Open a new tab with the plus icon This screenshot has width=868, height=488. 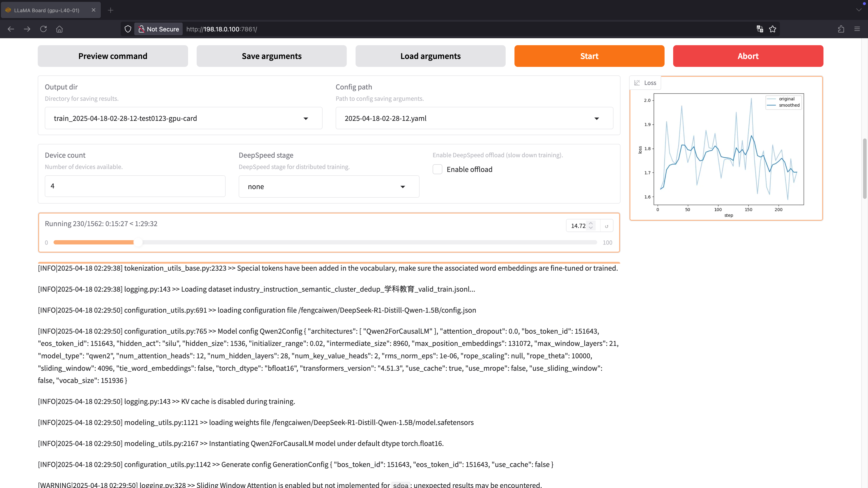tap(111, 10)
